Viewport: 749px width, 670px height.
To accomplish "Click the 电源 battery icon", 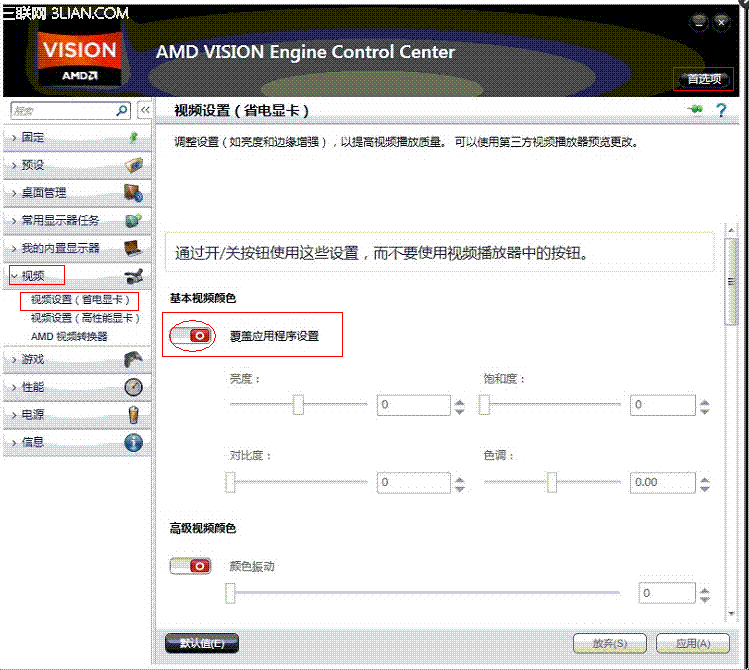I will 133,415.
